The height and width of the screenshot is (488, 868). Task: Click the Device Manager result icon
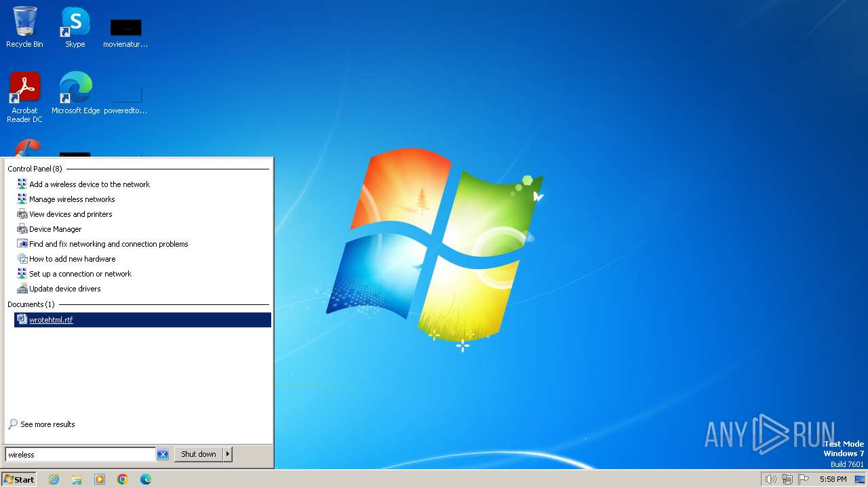tap(22, 229)
